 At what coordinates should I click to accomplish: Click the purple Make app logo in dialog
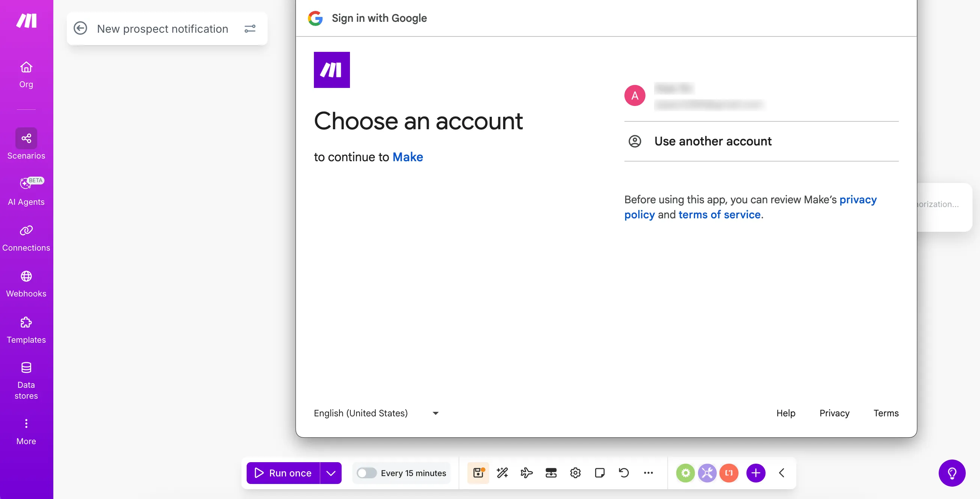point(332,70)
